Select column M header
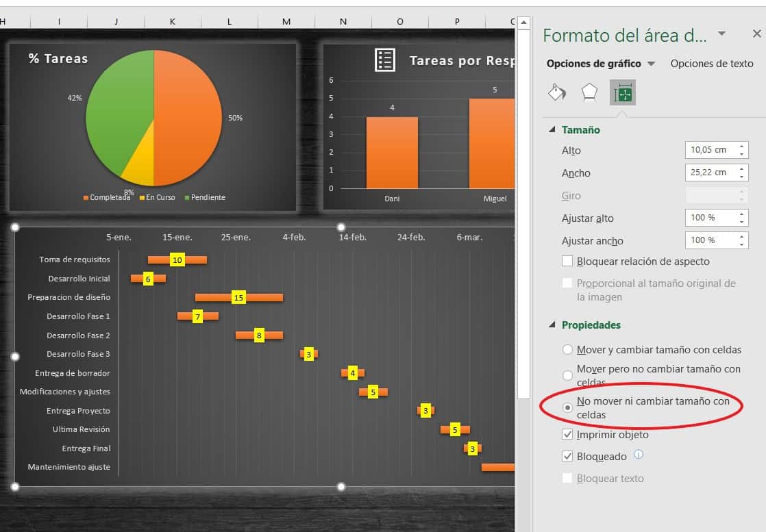 (x=286, y=21)
